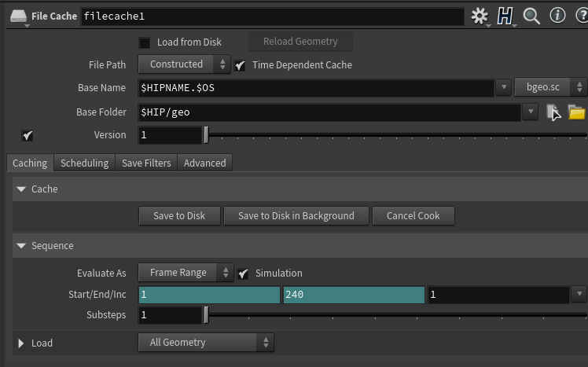
Task: Toggle the checkbox left of Version
Action: (28, 135)
